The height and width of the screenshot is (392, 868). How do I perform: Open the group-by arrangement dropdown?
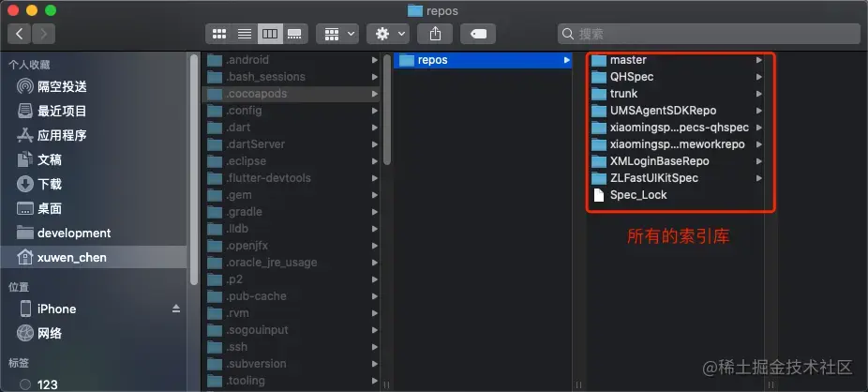click(x=337, y=34)
